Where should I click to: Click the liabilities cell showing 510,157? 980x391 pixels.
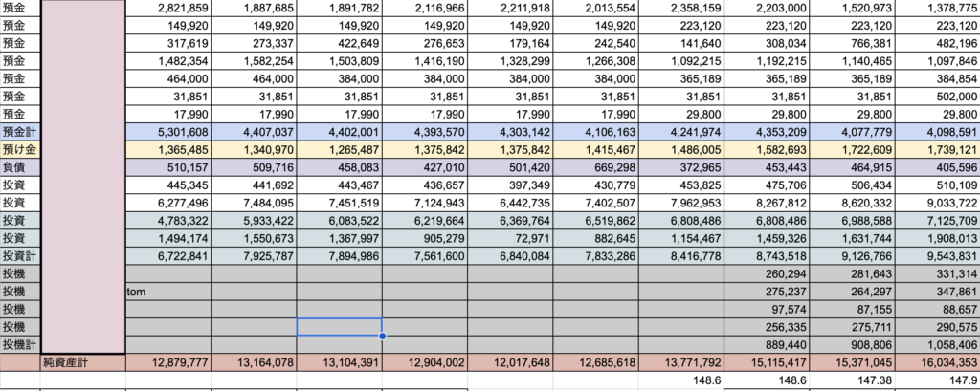(x=167, y=167)
